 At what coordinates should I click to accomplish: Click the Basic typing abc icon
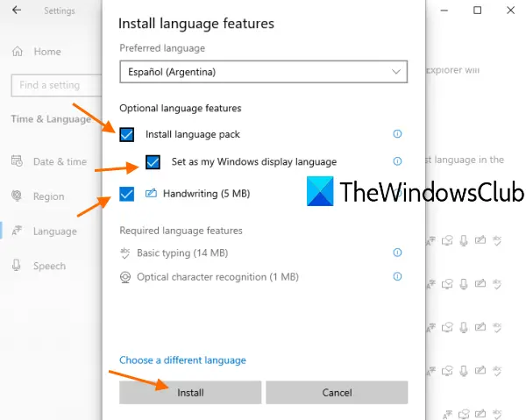pyautogui.click(x=125, y=253)
